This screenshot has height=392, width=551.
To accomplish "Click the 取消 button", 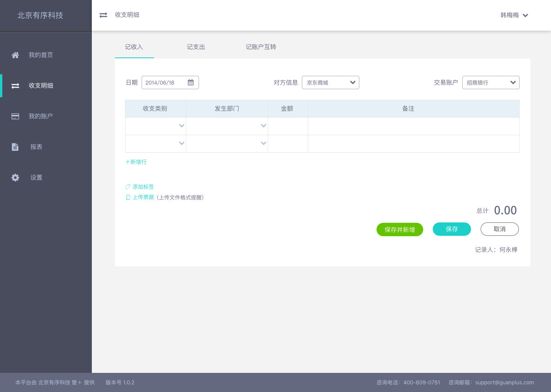I will coord(499,229).
